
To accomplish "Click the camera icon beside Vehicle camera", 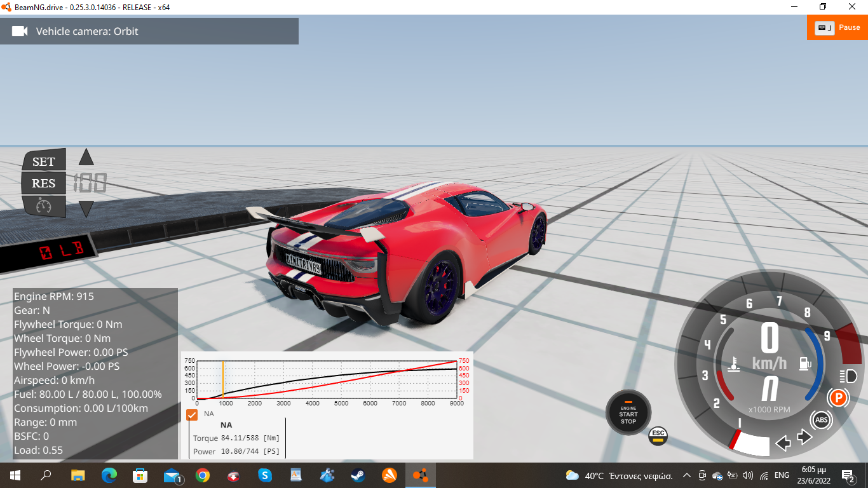I will (x=20, y=31).
